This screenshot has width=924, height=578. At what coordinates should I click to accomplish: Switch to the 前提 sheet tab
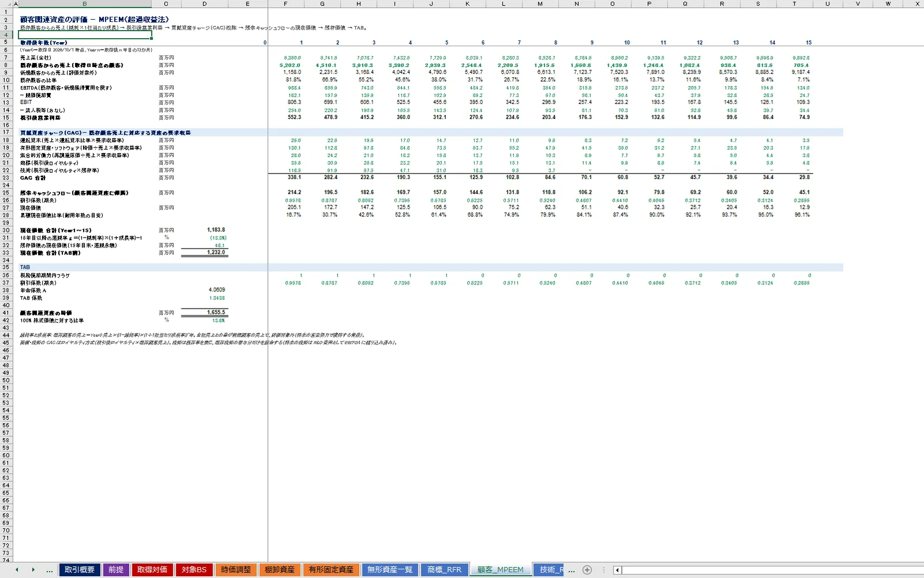[x=116, y=570]
